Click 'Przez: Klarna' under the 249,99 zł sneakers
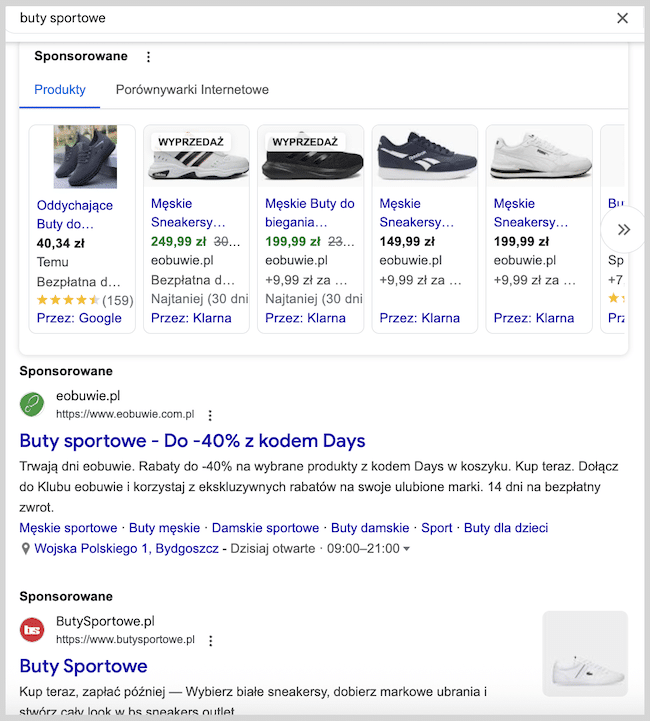 191,318
